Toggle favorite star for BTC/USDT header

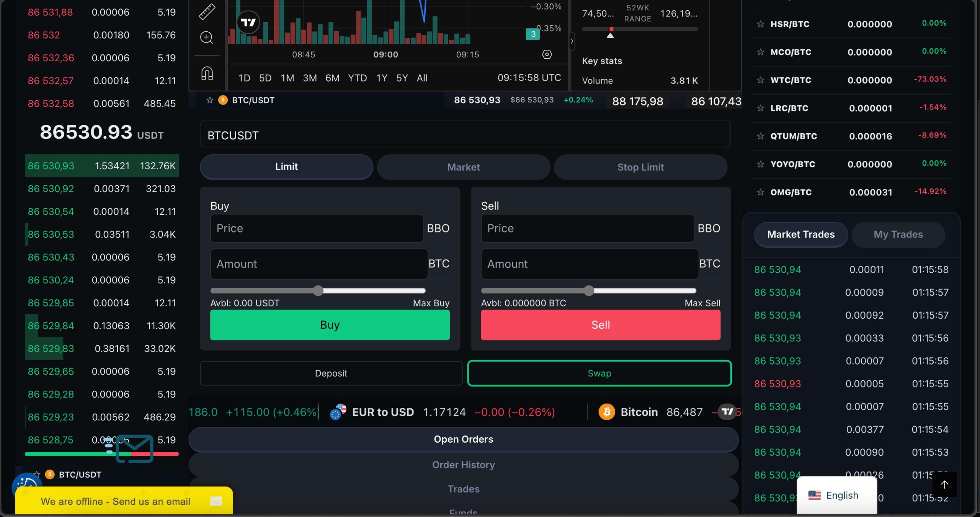click(x=209, y=100)
